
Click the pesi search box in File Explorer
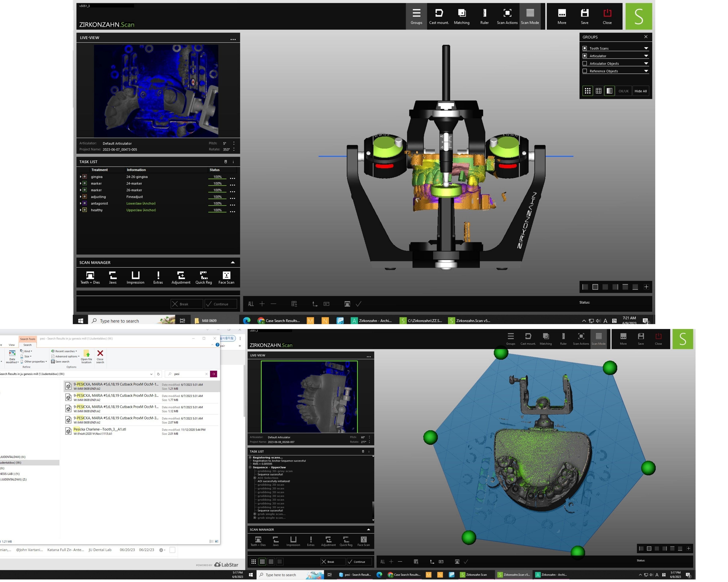187,374
